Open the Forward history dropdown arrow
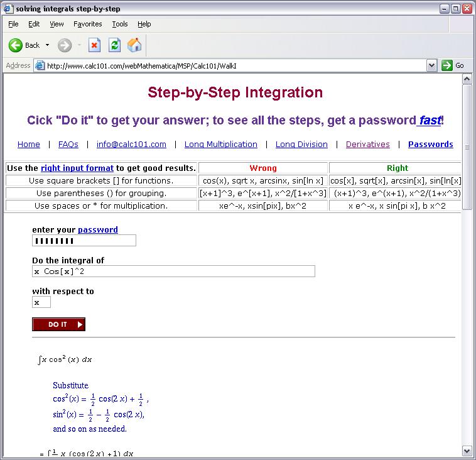 pyautogui.click(x=80, y=45)
